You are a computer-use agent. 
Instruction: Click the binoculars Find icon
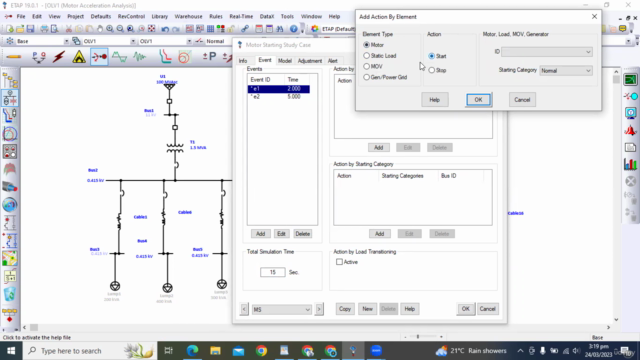[x=280, y=29]
